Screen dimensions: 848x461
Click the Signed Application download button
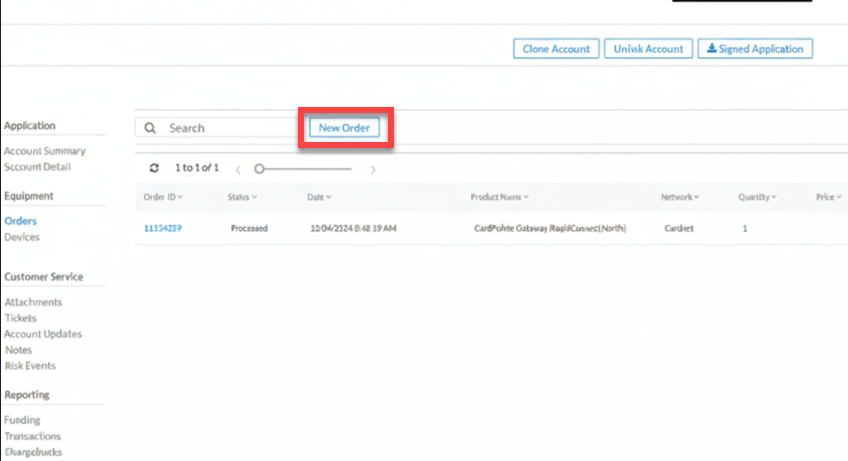tap(755, 48)
